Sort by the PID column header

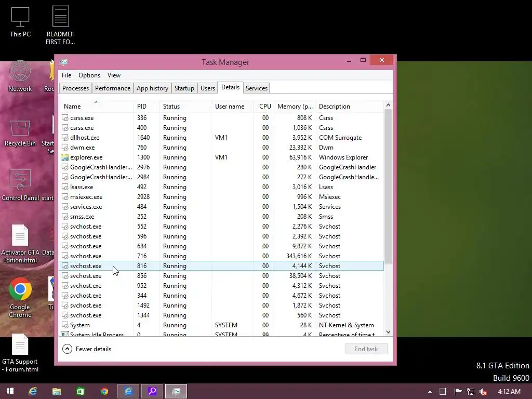[147, 106]
